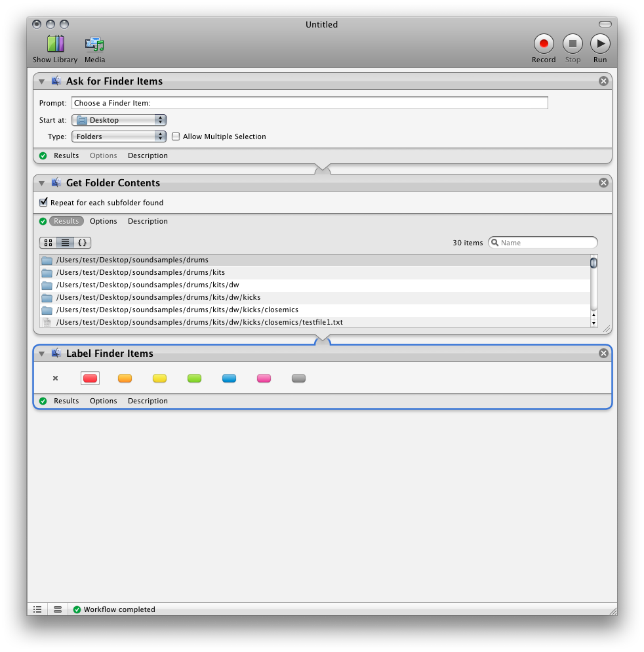Open Options tab of Label Finder Items
644x652 pixels.
click(x=103, y=401)
